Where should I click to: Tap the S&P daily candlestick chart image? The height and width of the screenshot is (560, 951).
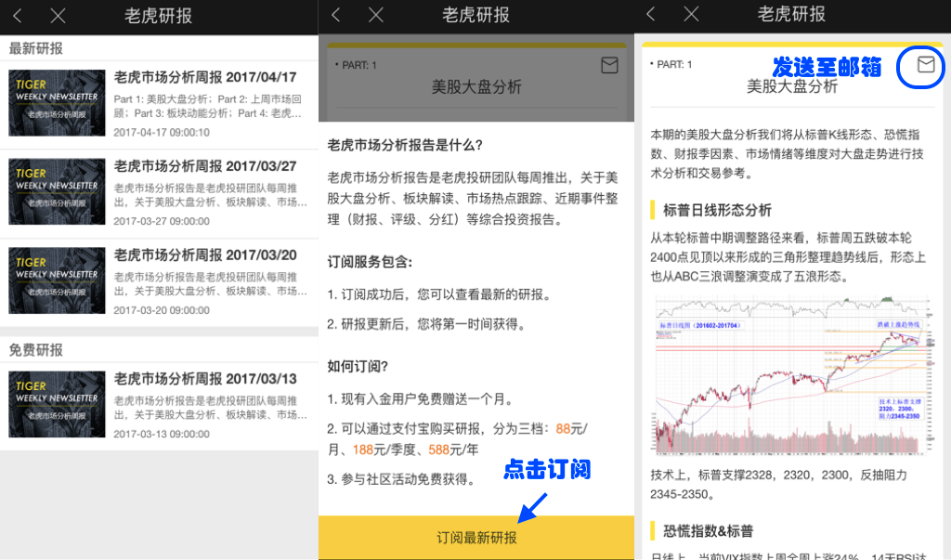click(791, 376)
